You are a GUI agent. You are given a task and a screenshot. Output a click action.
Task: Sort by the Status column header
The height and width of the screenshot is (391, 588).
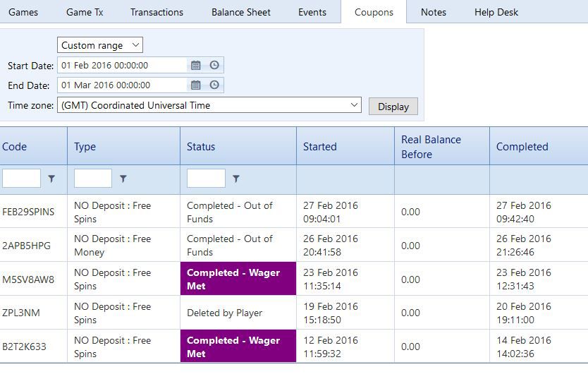201,146
